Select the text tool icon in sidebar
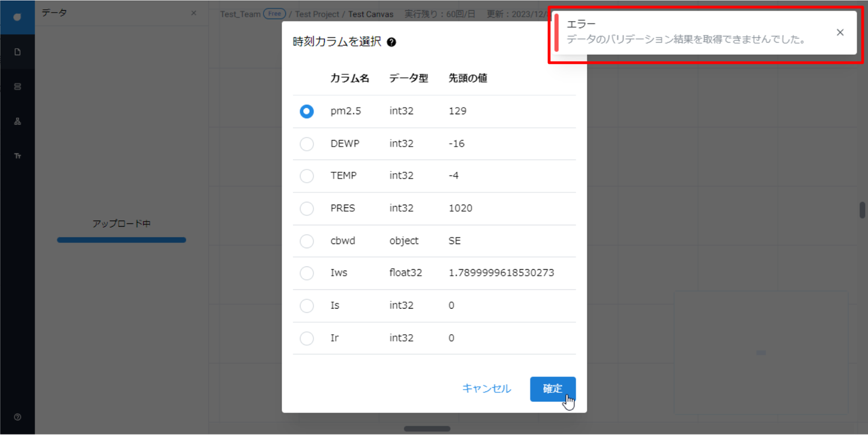The image size is (868, 435). click(x=17, y=156)
